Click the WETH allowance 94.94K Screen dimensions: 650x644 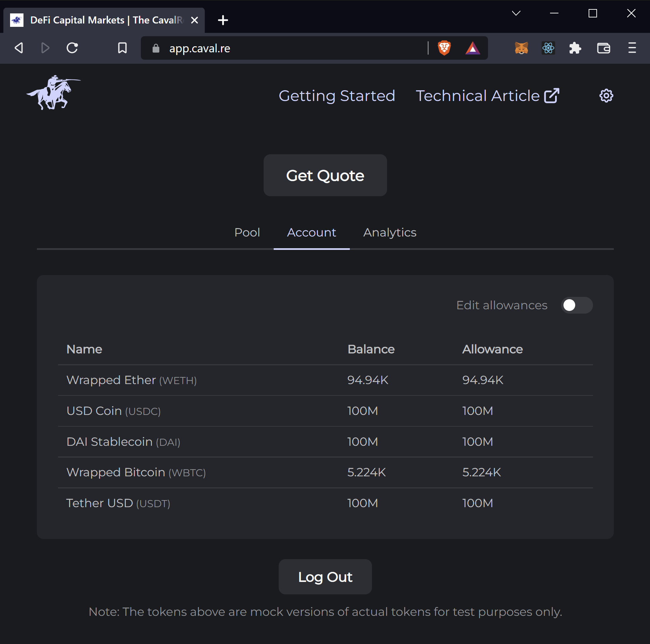point(482,380)
